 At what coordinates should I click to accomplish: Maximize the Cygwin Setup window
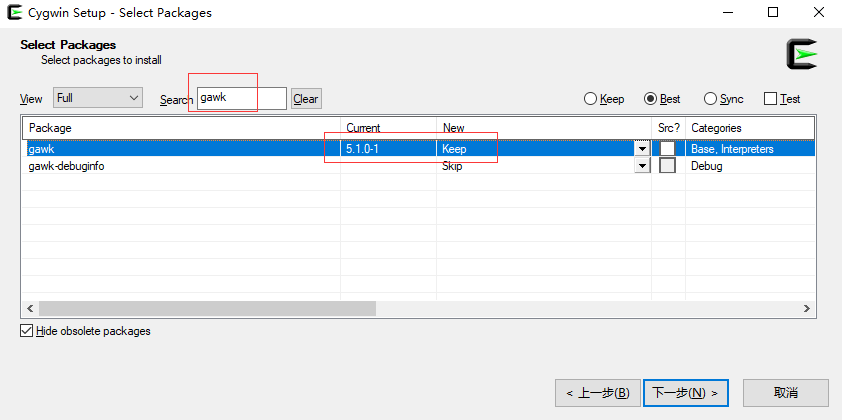[773, 12]
